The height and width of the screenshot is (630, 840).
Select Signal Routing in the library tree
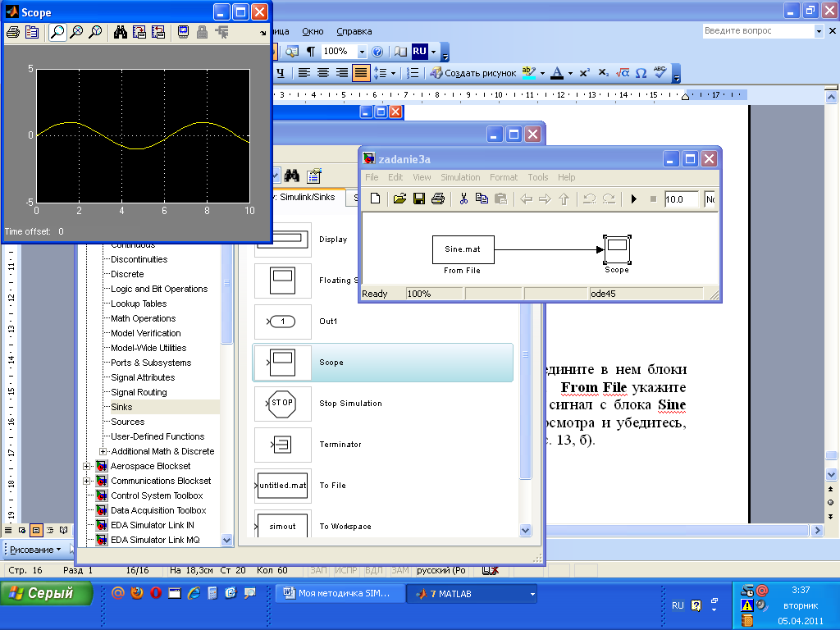[x=139, y=392]
